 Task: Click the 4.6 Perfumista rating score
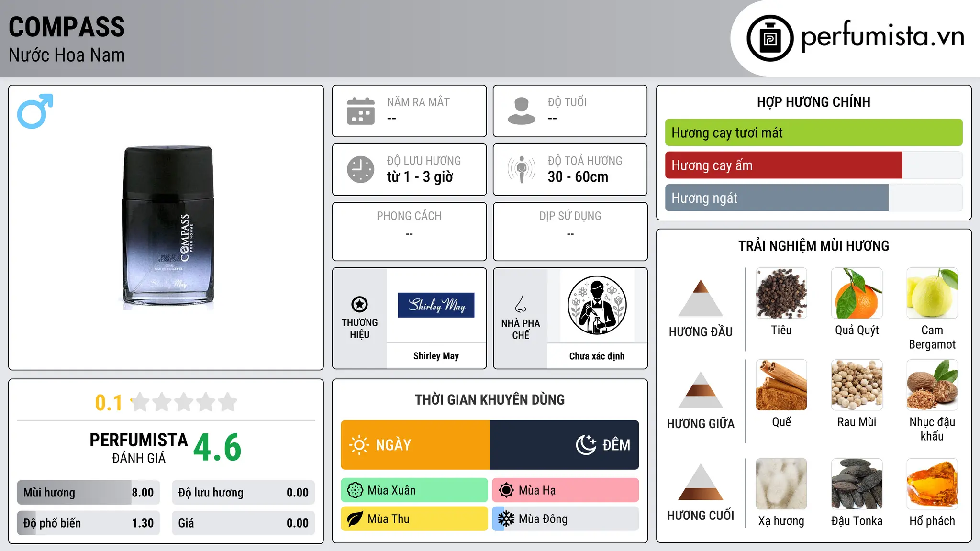[218, 448]
